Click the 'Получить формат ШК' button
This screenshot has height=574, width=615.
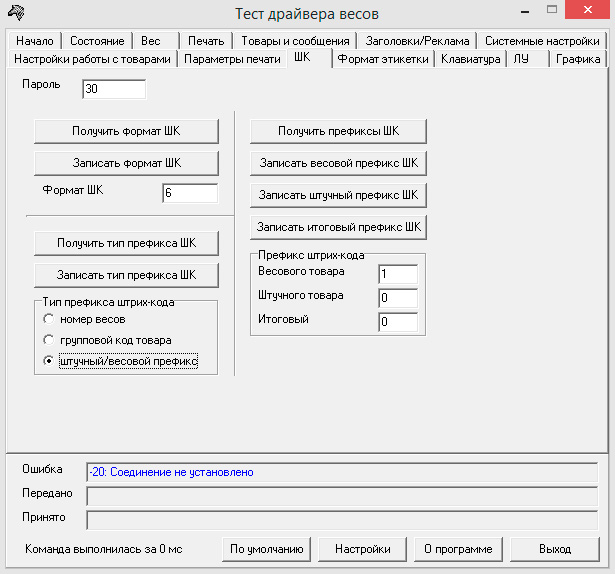126,131
